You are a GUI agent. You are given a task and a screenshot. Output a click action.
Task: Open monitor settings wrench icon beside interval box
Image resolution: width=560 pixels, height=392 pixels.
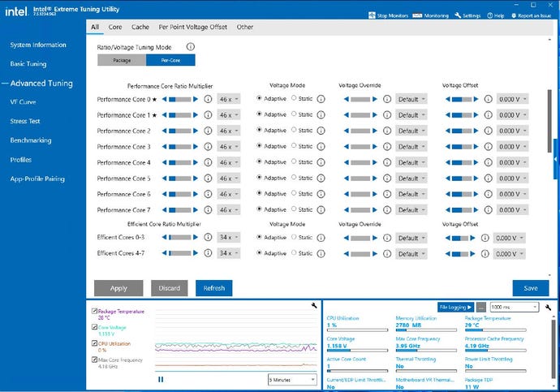tap(548, 307)
